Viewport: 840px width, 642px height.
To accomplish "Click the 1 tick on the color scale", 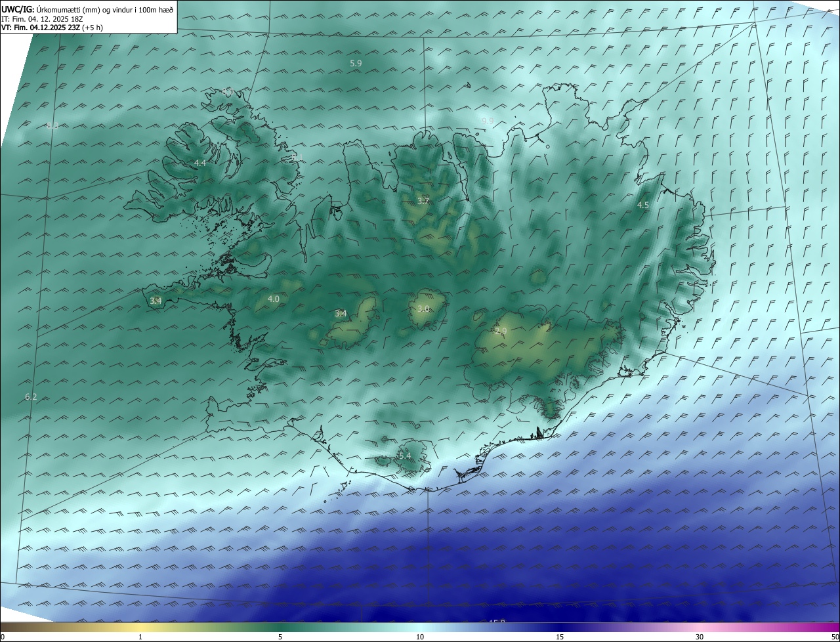I will tap(140, 637).
